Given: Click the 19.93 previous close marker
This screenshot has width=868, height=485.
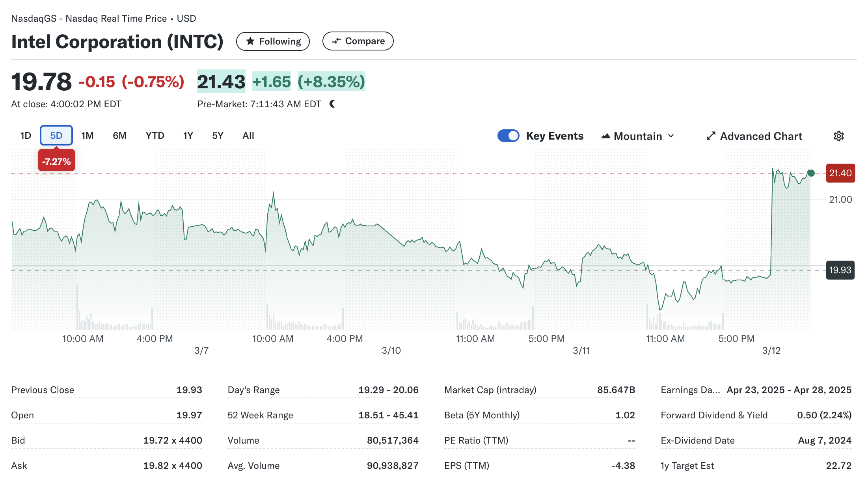Looking at the screenshot, I should [840, 270].
